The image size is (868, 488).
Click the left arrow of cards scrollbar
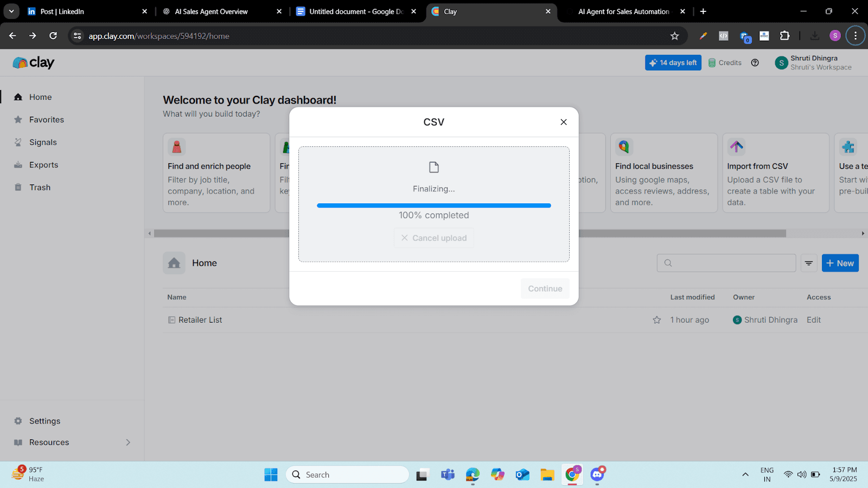point(150,234)
